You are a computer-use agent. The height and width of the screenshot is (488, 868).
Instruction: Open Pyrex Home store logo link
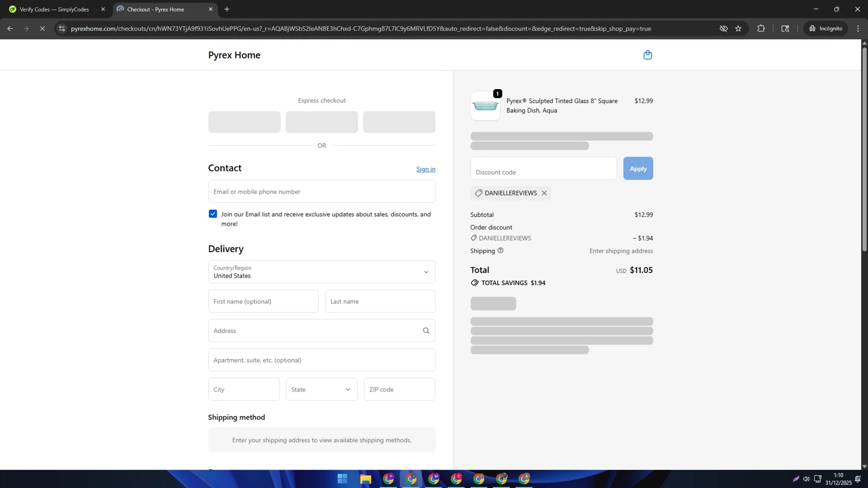(234, 55)
